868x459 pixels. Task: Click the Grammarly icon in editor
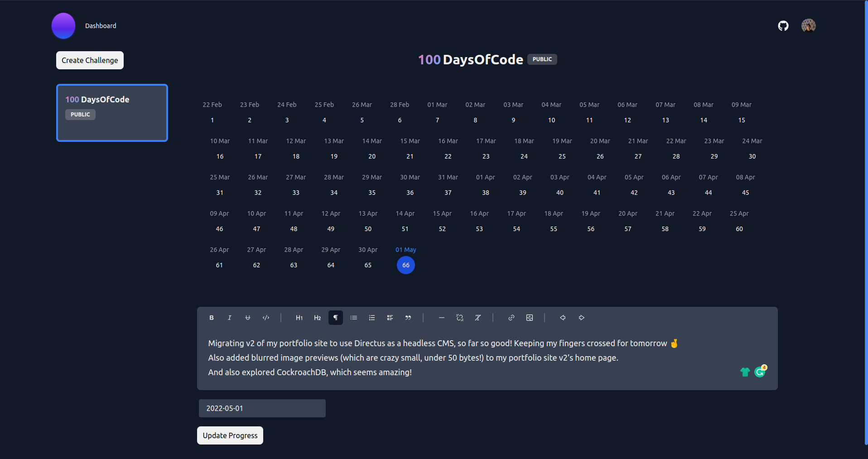[760, 372]
